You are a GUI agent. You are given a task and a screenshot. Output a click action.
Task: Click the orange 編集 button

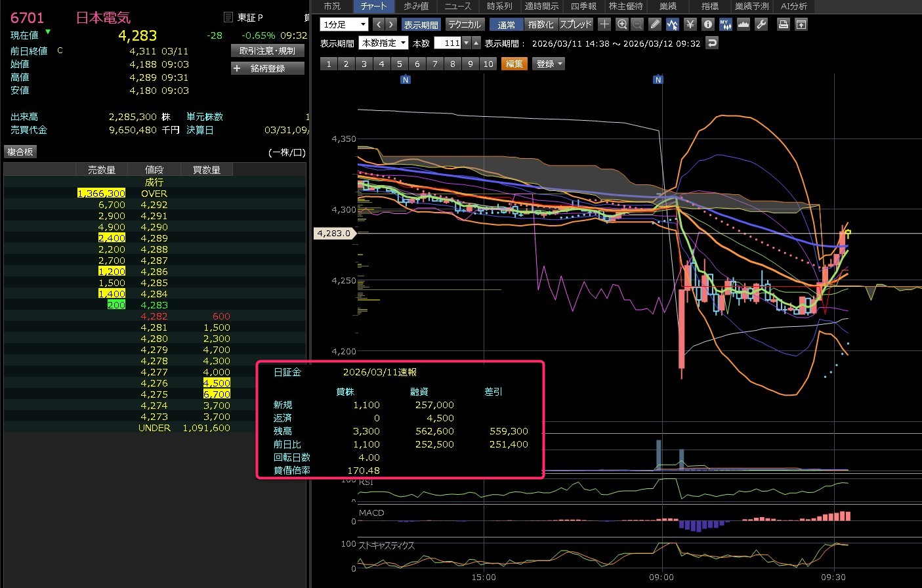pyautogui.click(x=514, y=64)
